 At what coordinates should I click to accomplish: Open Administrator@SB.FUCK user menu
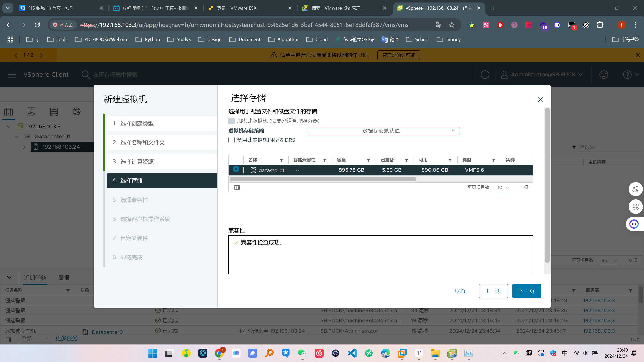[542, 75]
